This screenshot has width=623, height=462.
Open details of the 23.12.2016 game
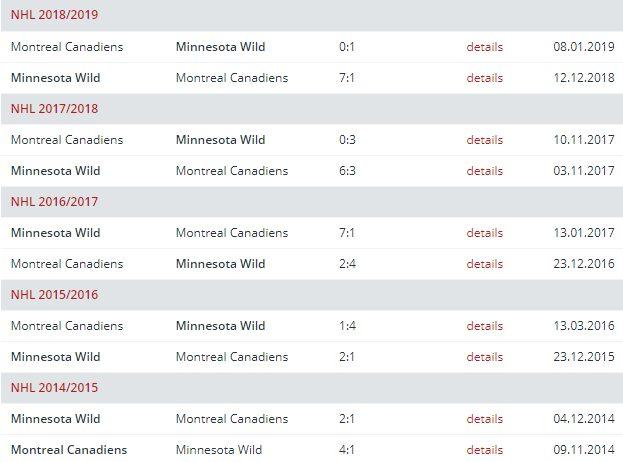coord(484,264)
